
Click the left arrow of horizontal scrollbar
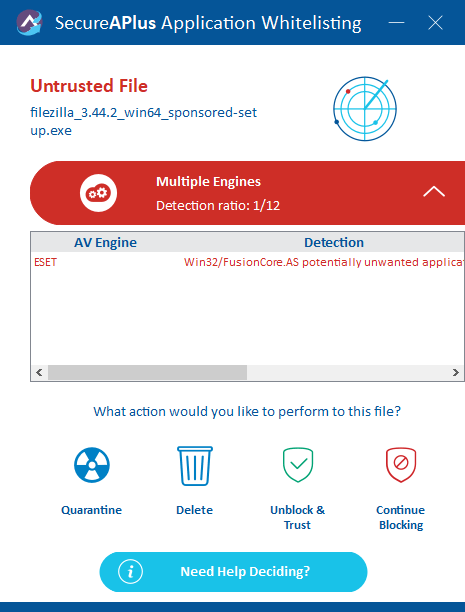click(39, 372)
